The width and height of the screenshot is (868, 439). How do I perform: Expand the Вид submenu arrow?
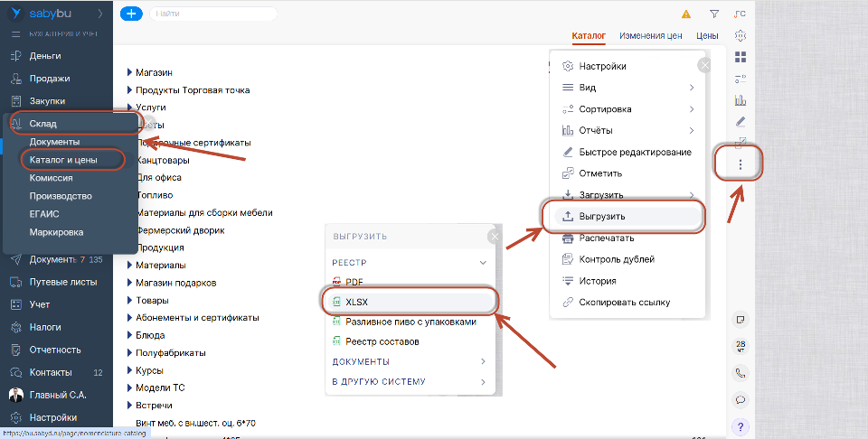tap(692, 88)
